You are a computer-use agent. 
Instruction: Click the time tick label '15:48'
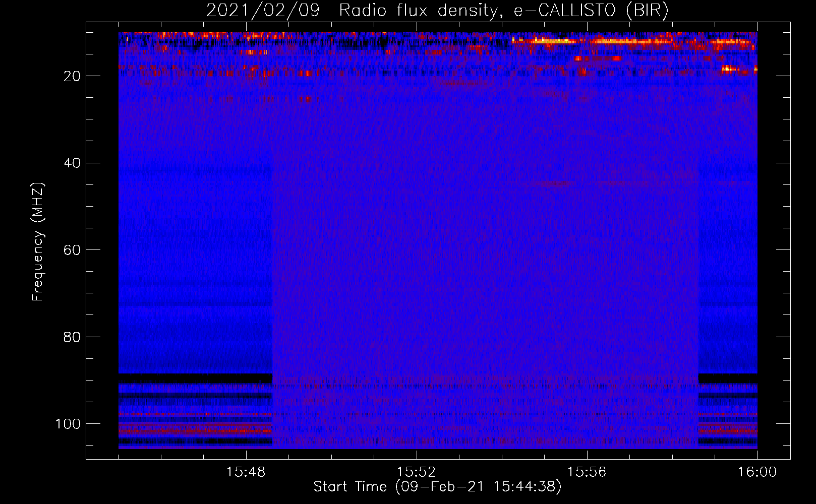246,472
